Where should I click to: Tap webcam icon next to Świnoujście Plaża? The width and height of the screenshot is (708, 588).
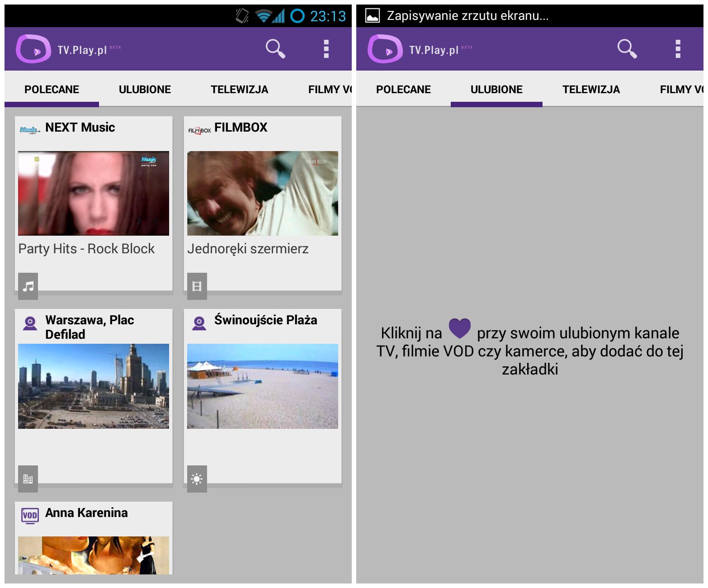(199, 323)
